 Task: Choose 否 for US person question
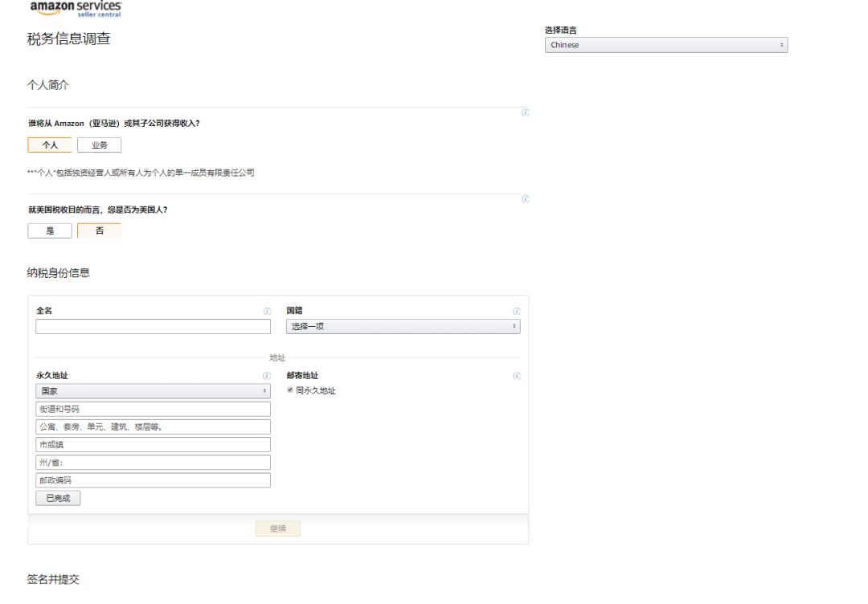99,231
